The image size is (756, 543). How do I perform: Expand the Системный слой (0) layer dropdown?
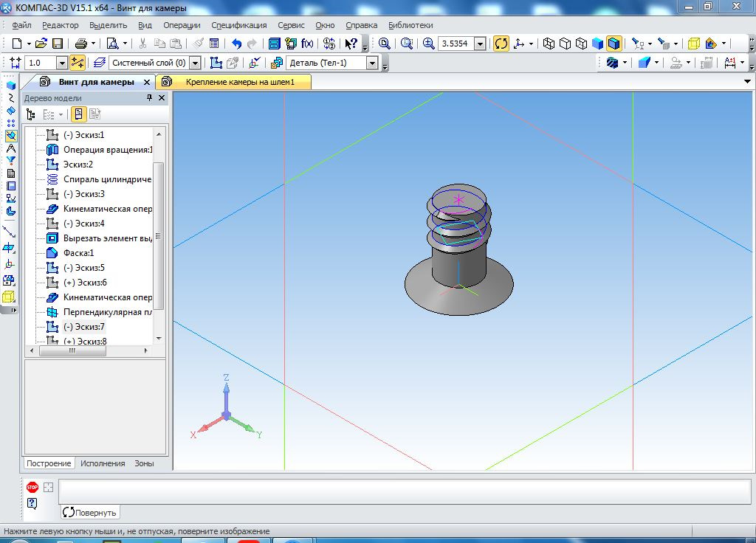point(195,63)
